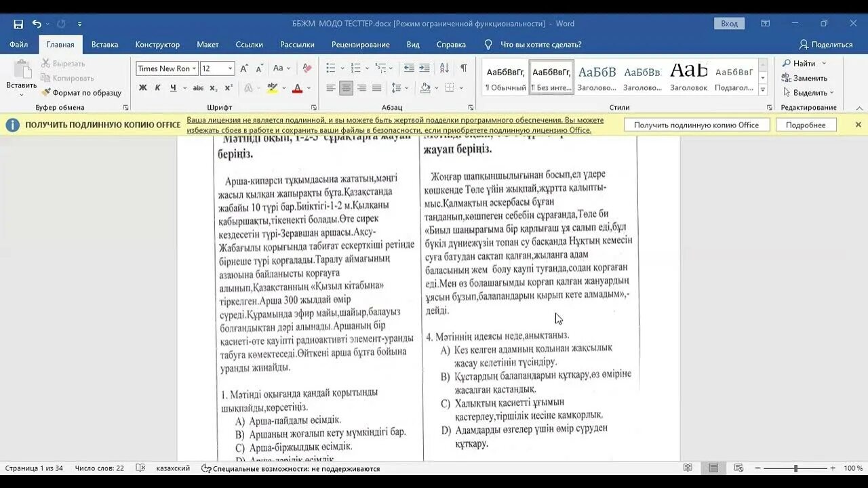
Task: Select Обычный style
Action: 505,78
